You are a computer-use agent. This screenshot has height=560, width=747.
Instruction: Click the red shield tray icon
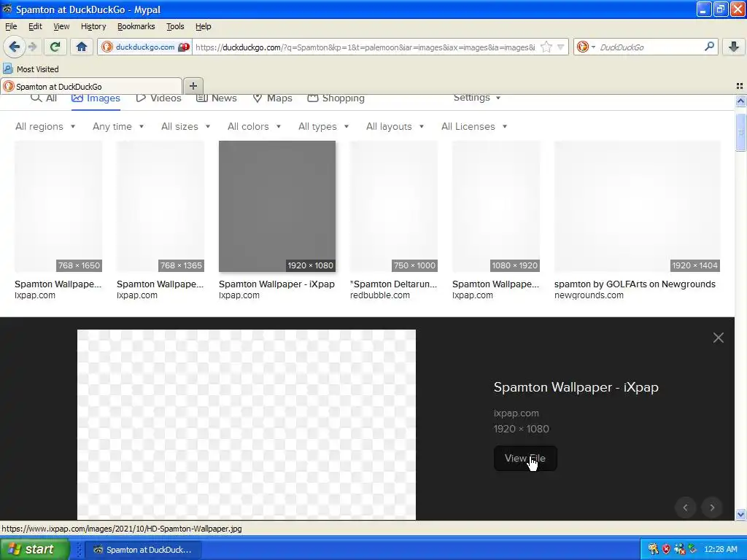(666, 549)
